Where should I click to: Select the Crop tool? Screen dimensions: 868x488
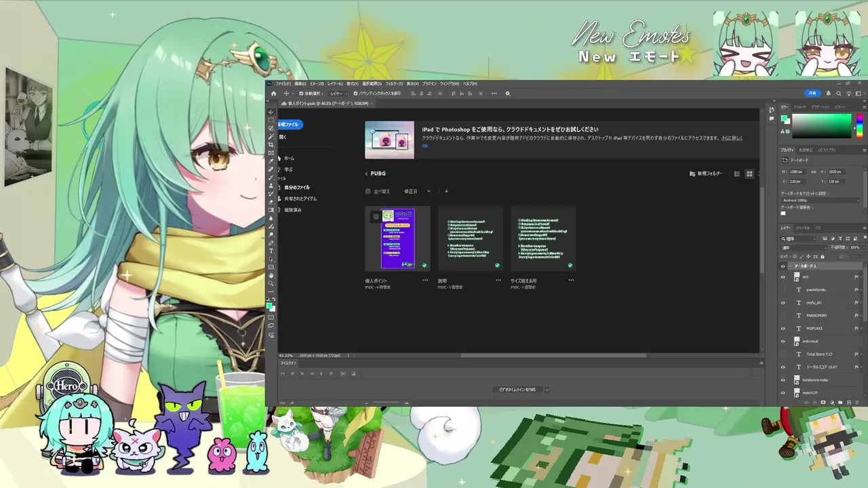tap(271, 144)
